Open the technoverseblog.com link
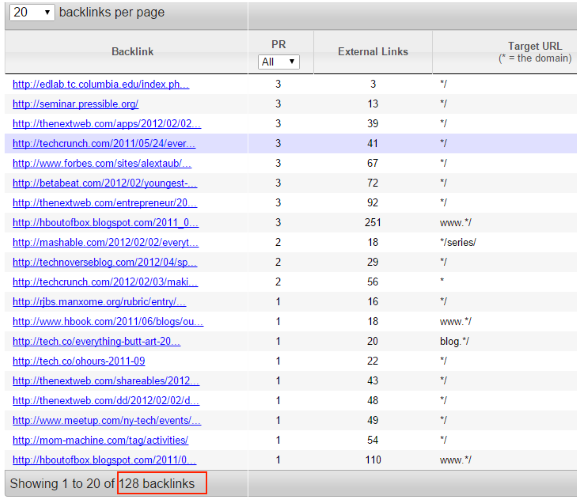 coord(105,262)
